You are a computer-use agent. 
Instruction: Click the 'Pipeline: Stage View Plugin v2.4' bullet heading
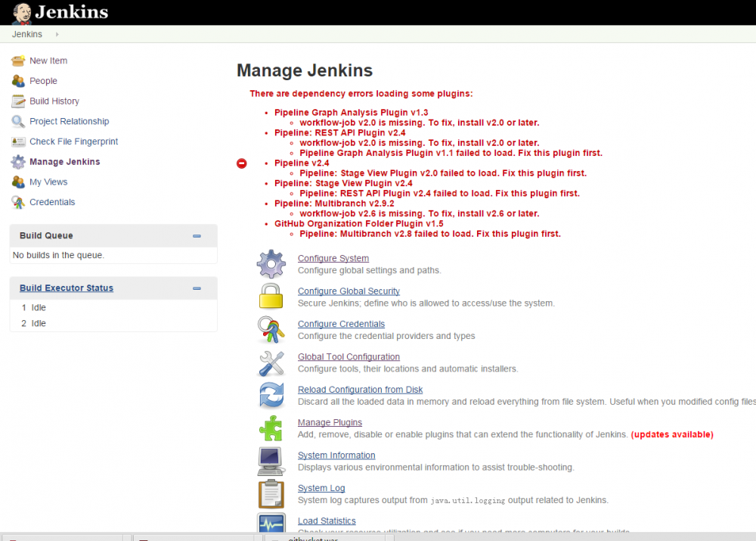pos(343,184)
